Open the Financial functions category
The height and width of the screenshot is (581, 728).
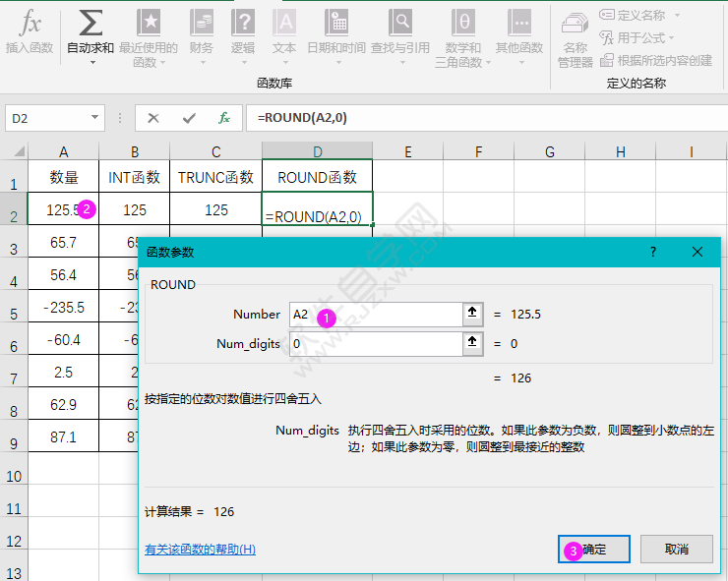click(x=202, y=23)
